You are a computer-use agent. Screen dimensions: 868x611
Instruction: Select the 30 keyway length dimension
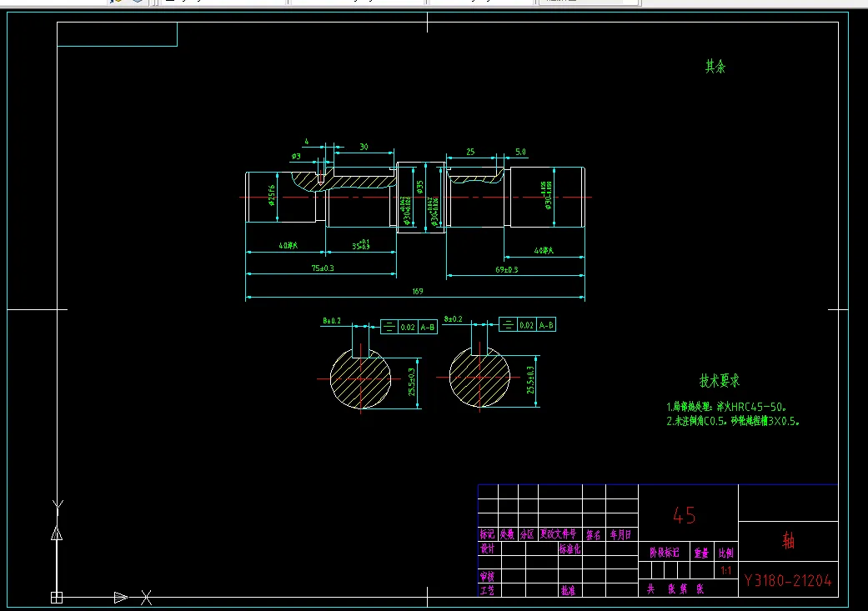point(364,147)
